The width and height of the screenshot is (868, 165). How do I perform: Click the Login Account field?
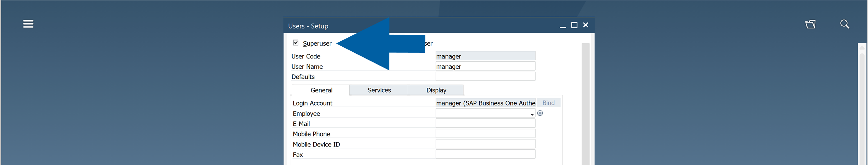485,103
